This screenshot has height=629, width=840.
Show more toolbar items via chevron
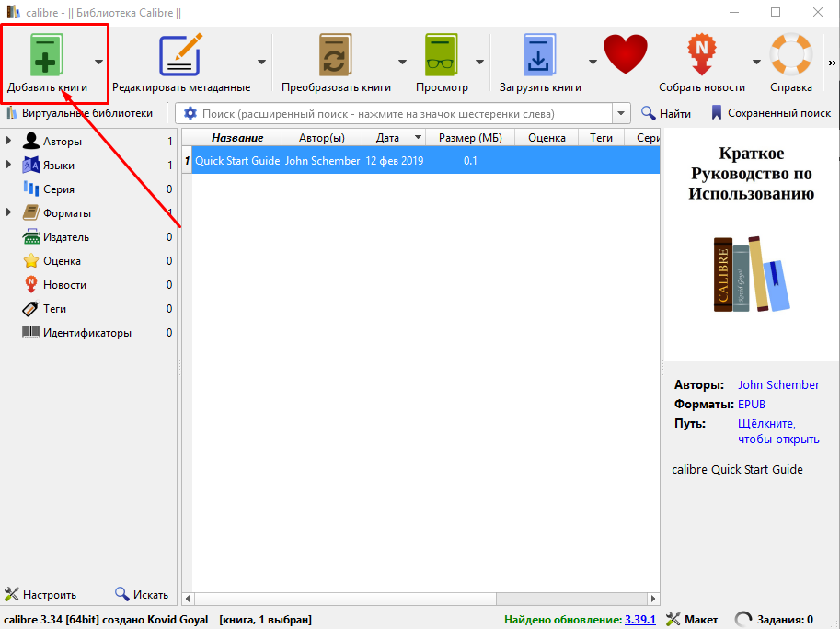(x=832, y=63)
